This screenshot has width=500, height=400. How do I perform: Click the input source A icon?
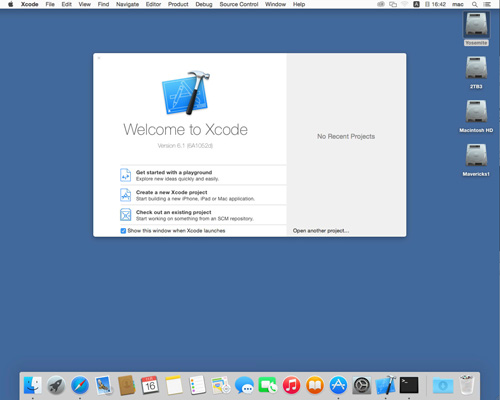click(416, 4)
